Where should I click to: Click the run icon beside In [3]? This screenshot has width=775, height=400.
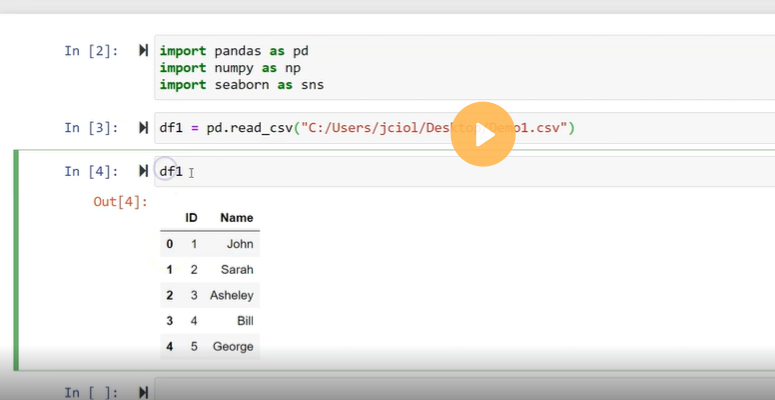tap(143, 128)
